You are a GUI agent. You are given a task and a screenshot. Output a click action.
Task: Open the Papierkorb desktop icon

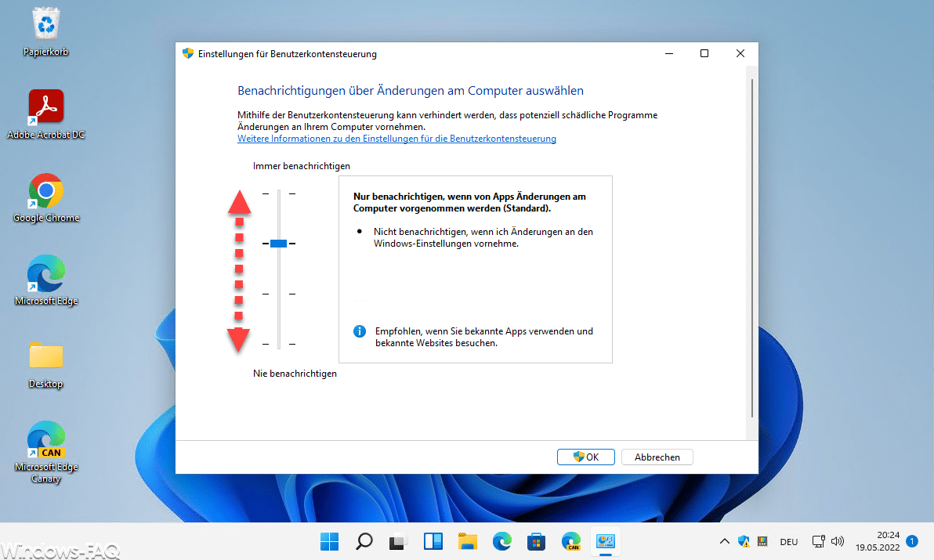pyautogui.click(x=46, y=32)
